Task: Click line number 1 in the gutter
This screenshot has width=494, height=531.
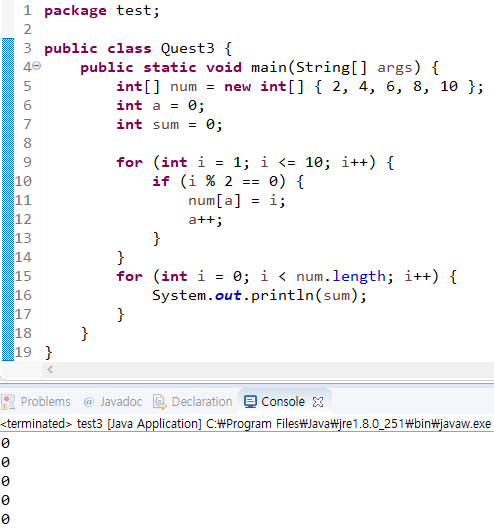Action: [x=27, y=10]
